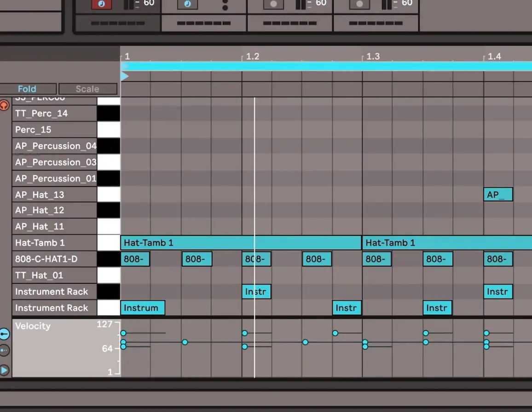Viewport: 532px width, 412px height.
Task: Toggle the chance editor lane button
Action: (4, 350)
